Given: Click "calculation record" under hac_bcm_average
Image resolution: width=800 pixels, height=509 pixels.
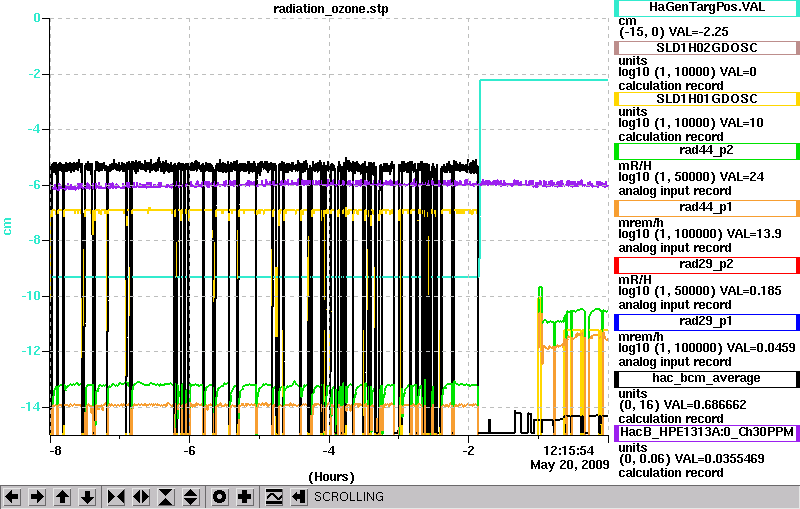Looking at the screenshot, I should coord(671,419).
